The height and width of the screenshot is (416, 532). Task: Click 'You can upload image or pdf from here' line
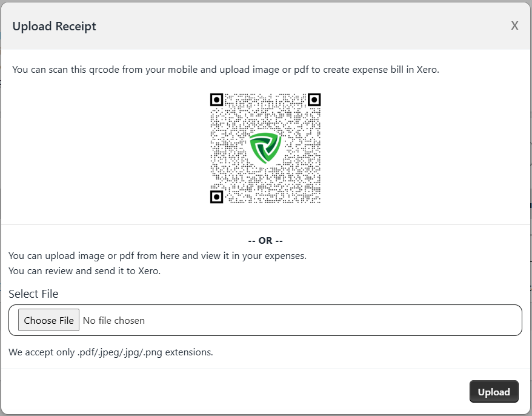158,256
